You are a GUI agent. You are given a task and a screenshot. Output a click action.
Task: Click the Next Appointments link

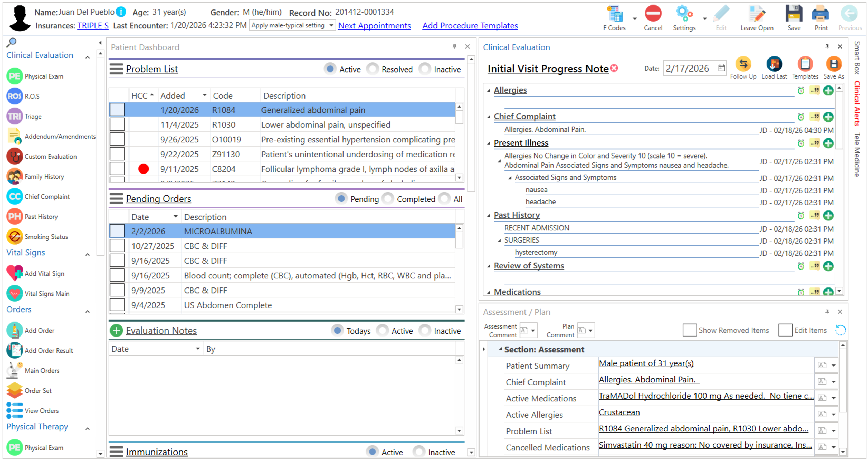click(x=374, y=26)
